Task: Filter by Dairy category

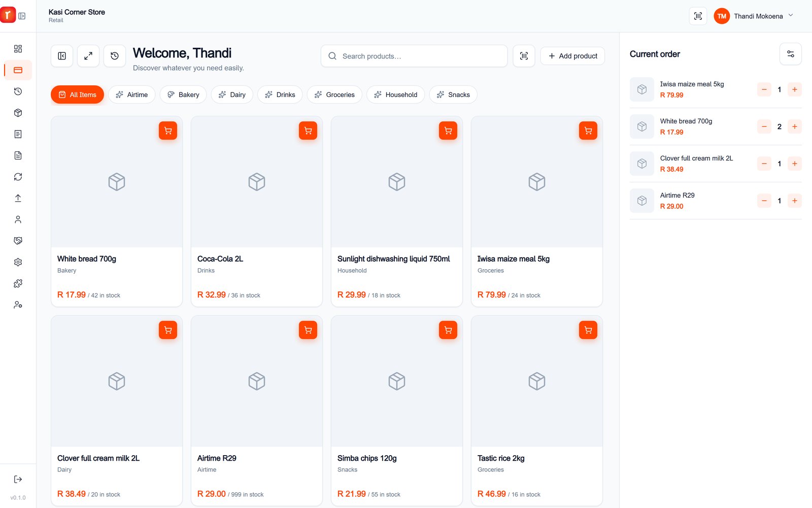Action: pyautogui.click(x=232, y=94)
